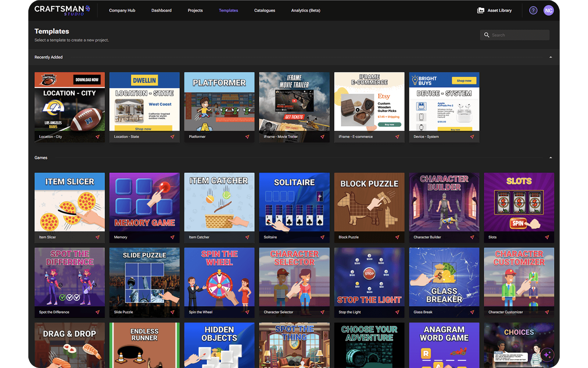This screenshot has width=588, height=368.
Task: Select the Memory Game template thumbnail
Action: (144, 202)
